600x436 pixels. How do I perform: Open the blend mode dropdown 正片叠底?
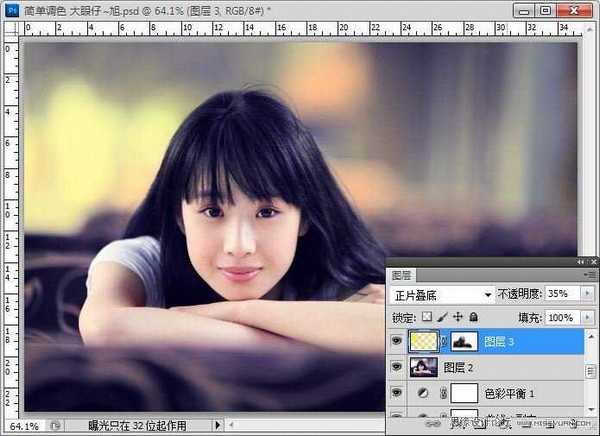pyautogui.click(x=440, y=295)
